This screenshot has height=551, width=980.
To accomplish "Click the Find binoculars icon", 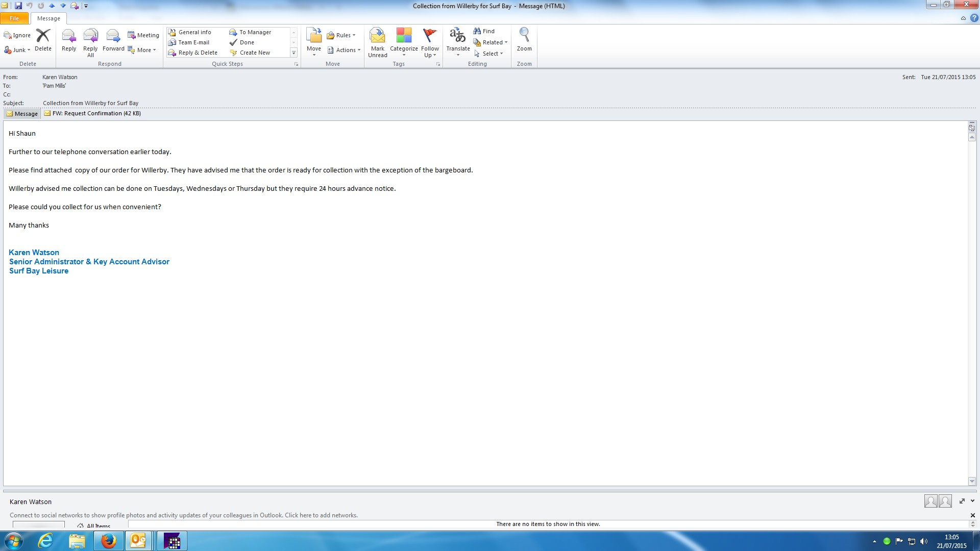I will coord(477,31).
